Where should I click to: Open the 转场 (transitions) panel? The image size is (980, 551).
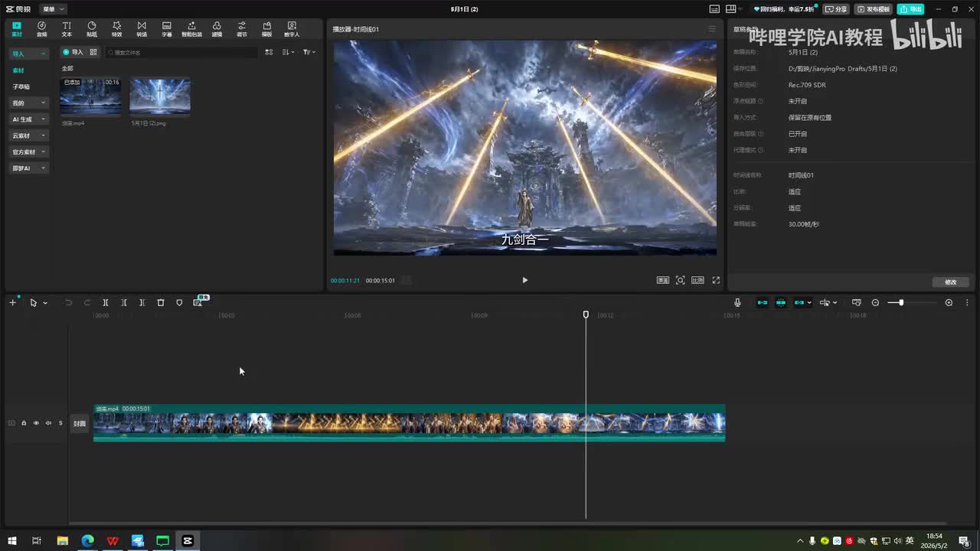[142, 29]
